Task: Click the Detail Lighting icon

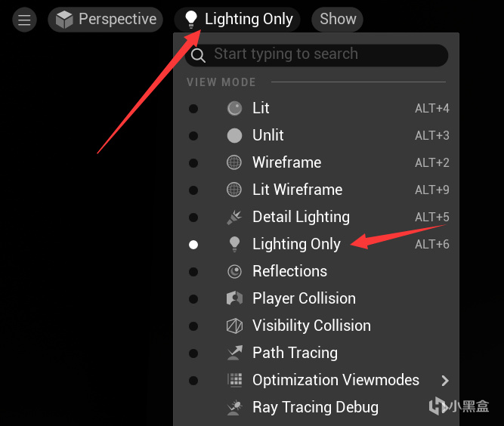Action: point(234,218)
